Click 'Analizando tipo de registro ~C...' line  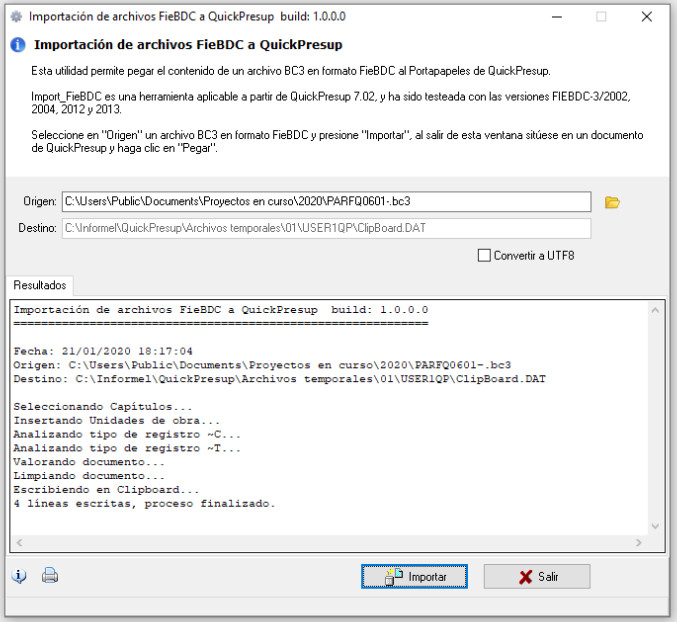point(127,434)
